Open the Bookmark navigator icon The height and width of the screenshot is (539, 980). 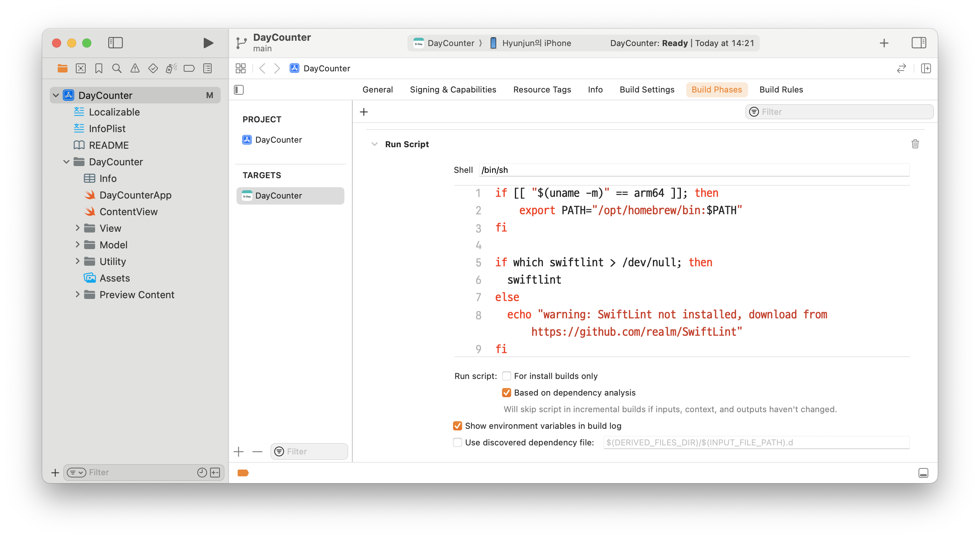(99, 69)
